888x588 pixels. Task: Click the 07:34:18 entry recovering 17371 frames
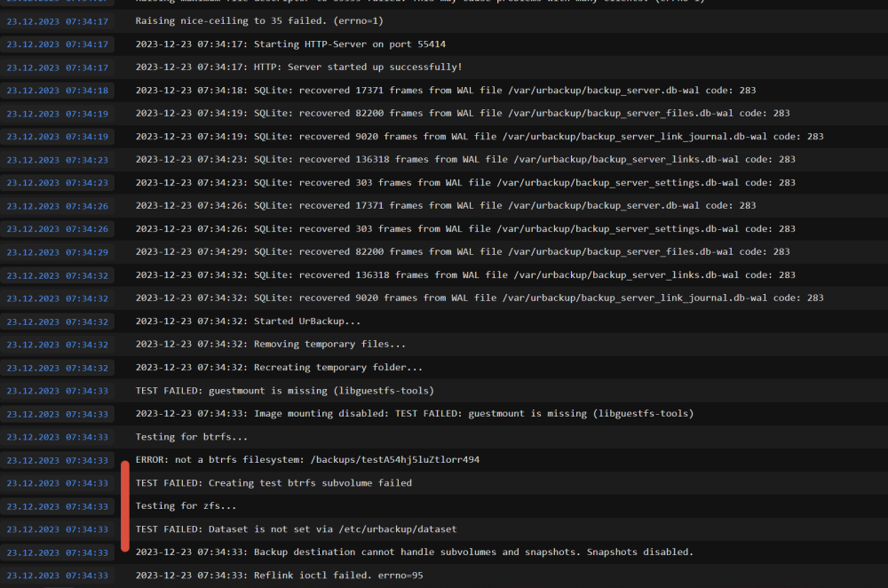pyautogui.click(x=446, y=90)
